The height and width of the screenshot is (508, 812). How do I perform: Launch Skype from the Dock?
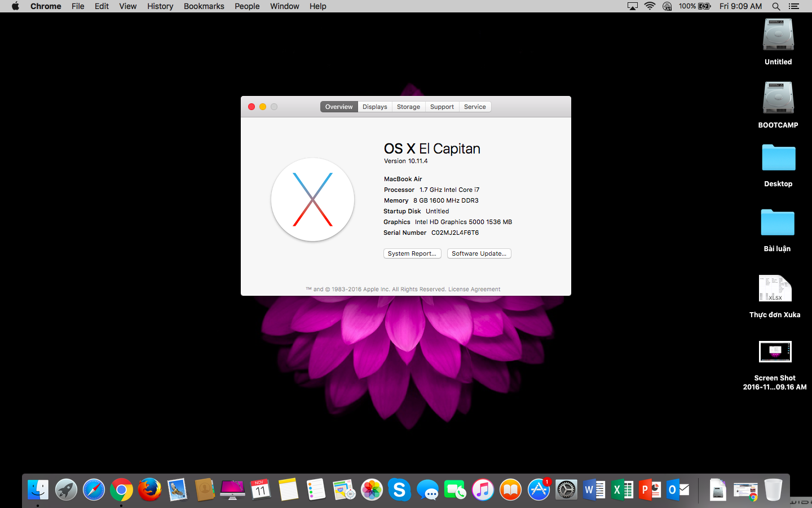pyautogui.click(x=399, y=489)
